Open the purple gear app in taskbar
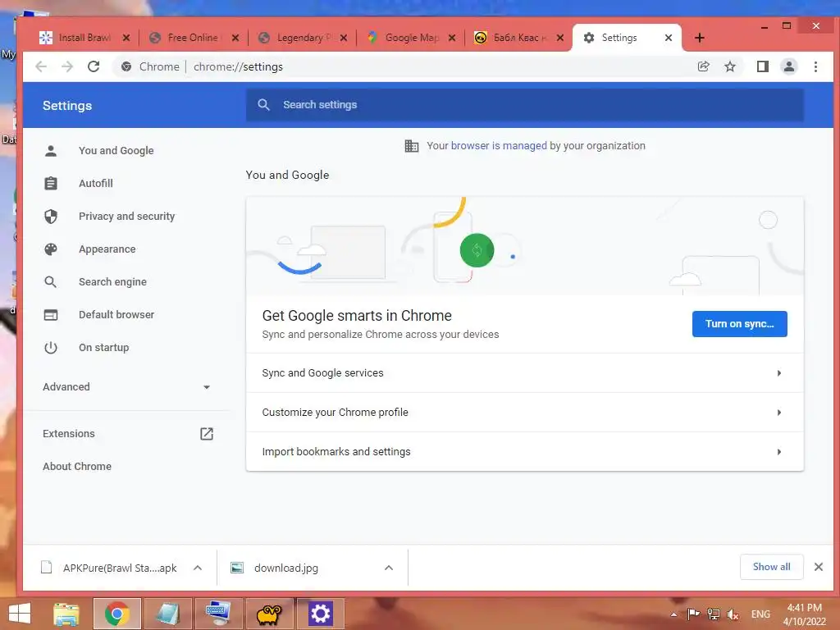Viewport: 840px width, 630px height. coord(321,614)
